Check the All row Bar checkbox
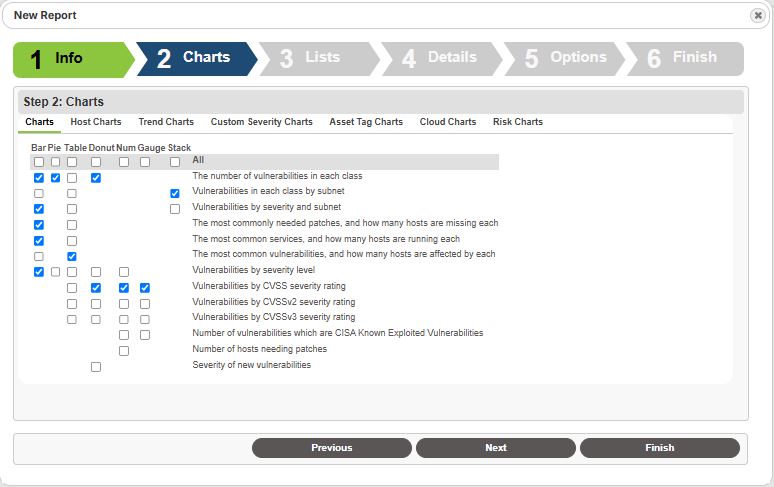The image size is (774, 487). (39, 162)
